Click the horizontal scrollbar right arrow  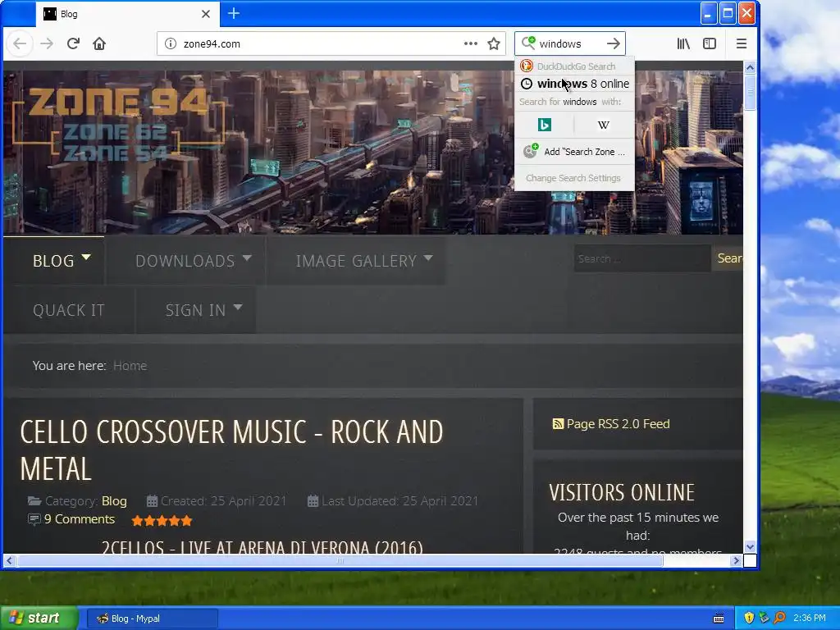736,560
